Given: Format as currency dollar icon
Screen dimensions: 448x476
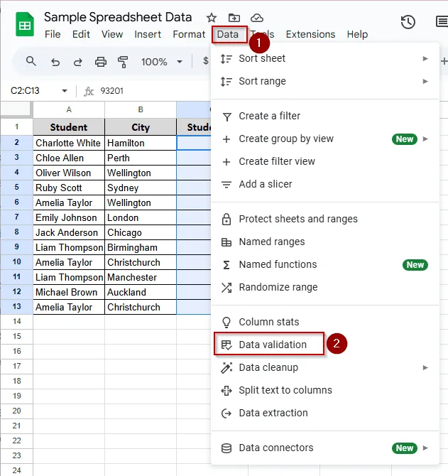Looking at the screenshot, I should tap(206, 61).
